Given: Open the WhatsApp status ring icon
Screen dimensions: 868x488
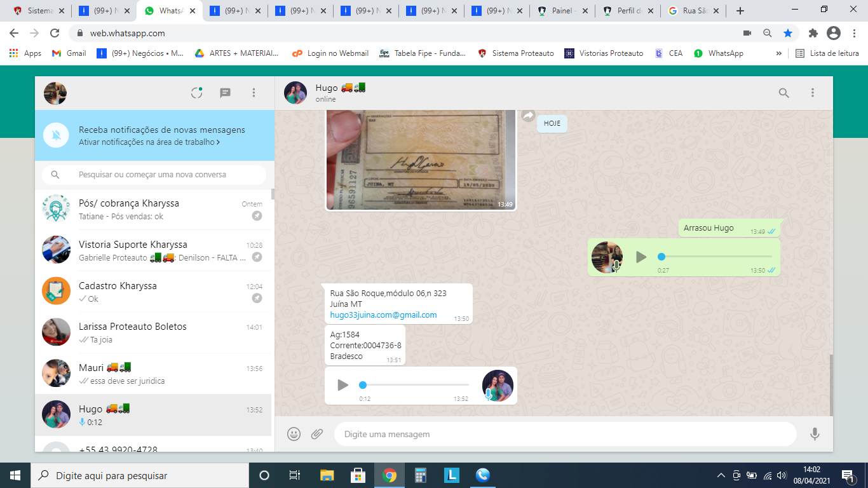Looking at the screenshot, I should pyautogui.click(x=197, y=93).
